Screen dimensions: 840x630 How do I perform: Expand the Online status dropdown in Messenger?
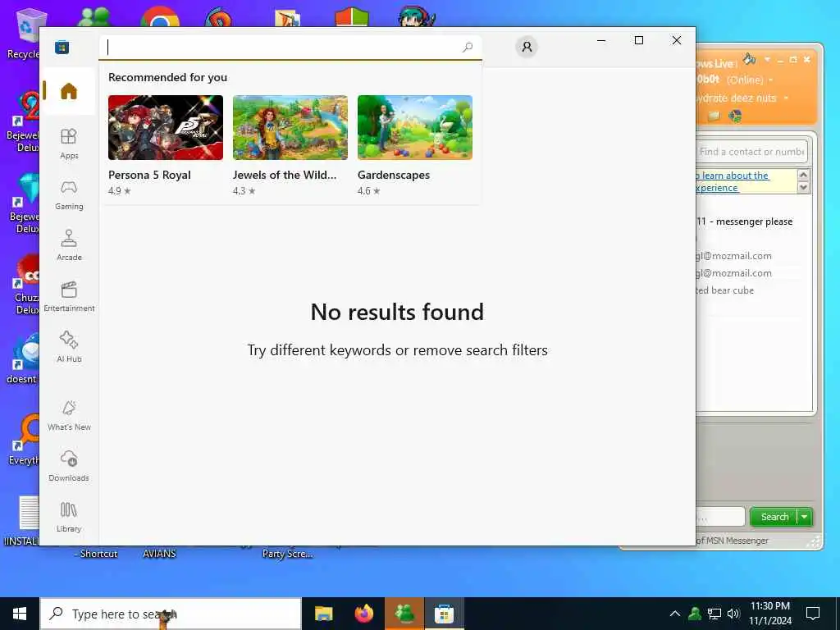770,80
